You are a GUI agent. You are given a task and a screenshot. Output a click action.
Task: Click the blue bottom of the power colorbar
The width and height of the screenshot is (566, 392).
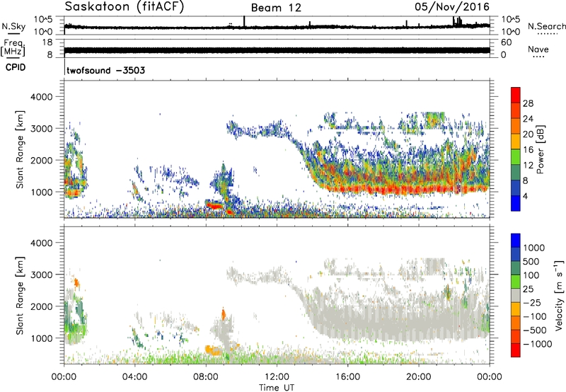[516, 204]
